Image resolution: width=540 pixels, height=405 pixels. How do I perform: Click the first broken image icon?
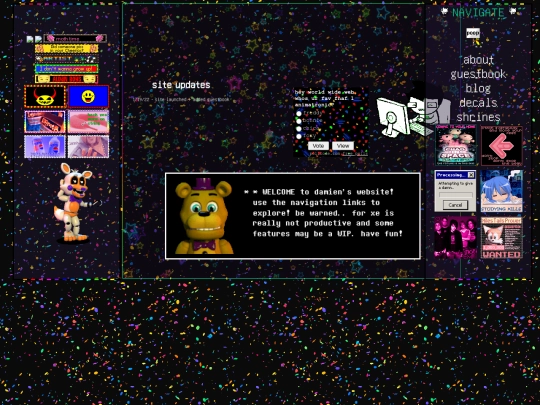click(30, 39)
